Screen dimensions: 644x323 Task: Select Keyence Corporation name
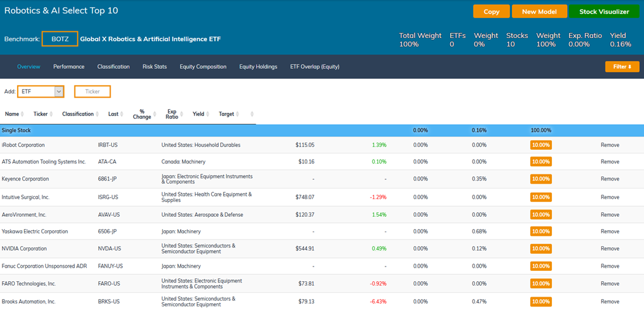click(x=25, y=179)
